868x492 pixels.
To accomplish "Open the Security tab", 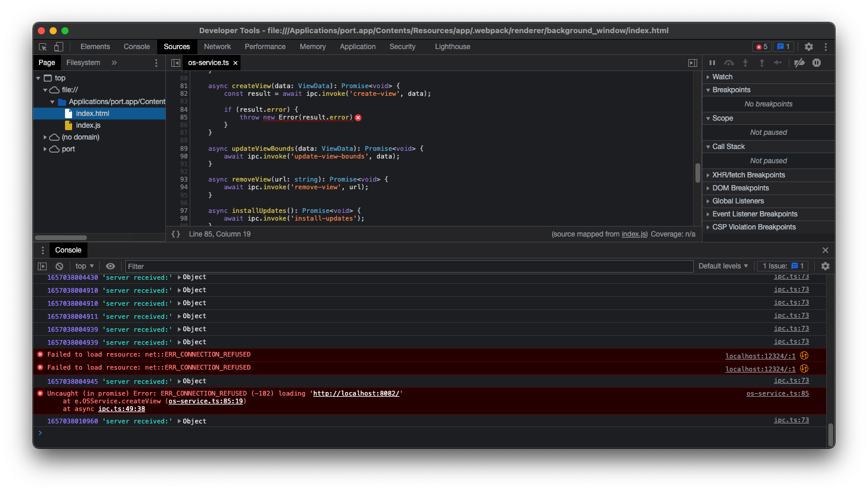I will [402, 47].
